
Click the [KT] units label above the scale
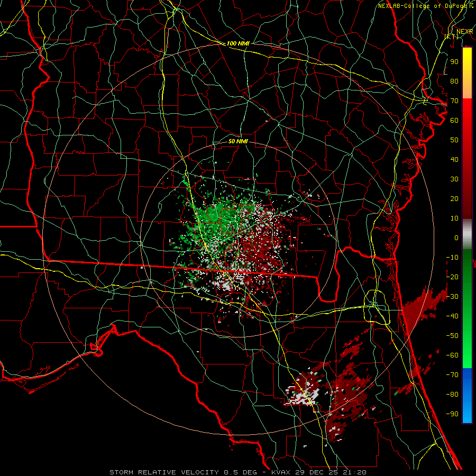[452, 36]
